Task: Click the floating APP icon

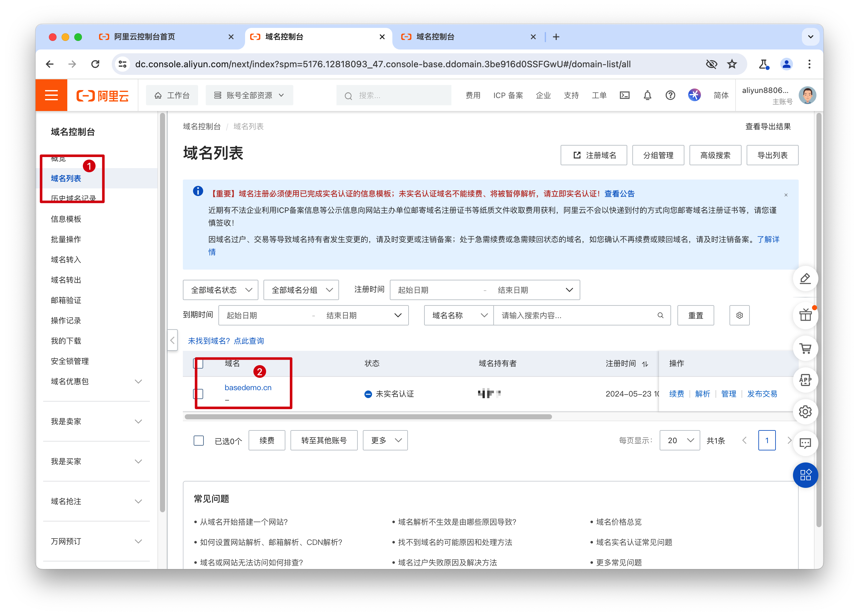Action: (805, 380)
